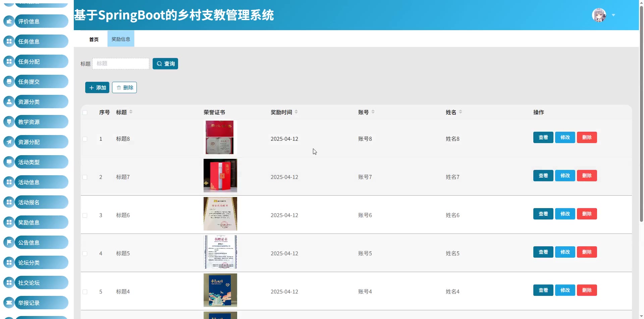
Task: View details of row 标题8 with 查看
Action: 543,137
